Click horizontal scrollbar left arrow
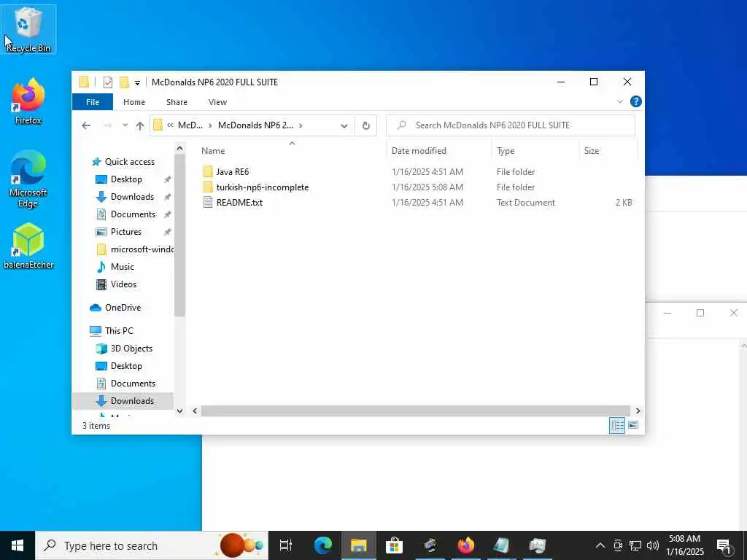The width and height of the screenshot is (747, 560). click(x=195, y=411)
